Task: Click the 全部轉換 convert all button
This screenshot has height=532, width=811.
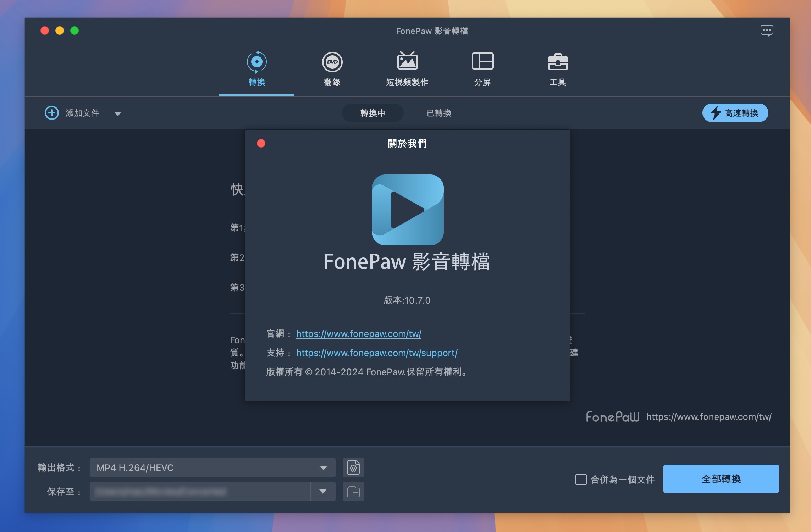Action: point(721,479)
